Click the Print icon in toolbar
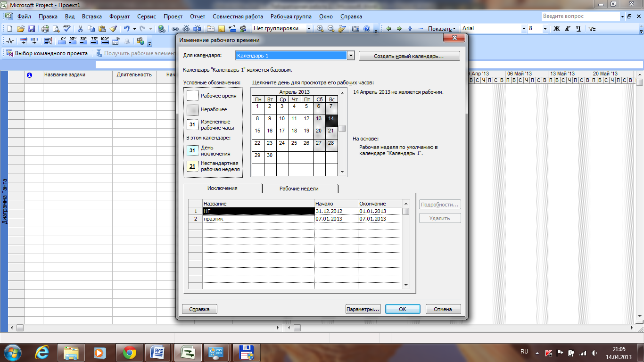The height and width of the screenshot is (362, 644). (45, 29)
